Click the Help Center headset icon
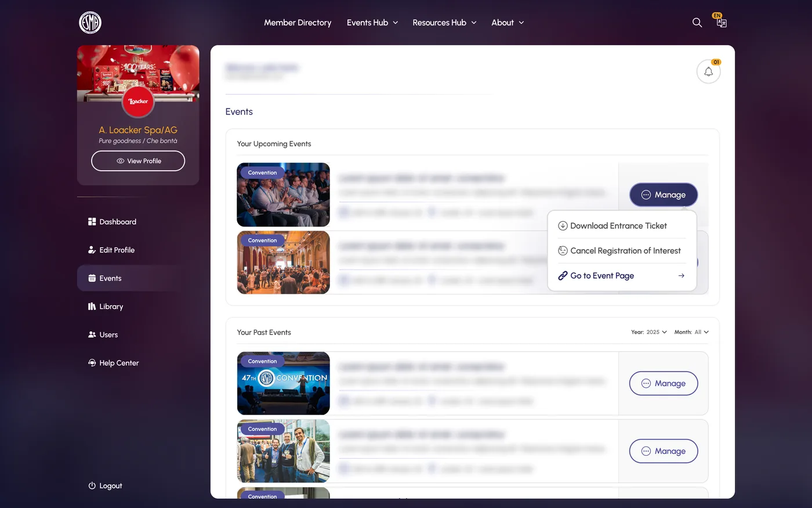The width and height of the screenshot is (812, 508). (x=92, y=363)
